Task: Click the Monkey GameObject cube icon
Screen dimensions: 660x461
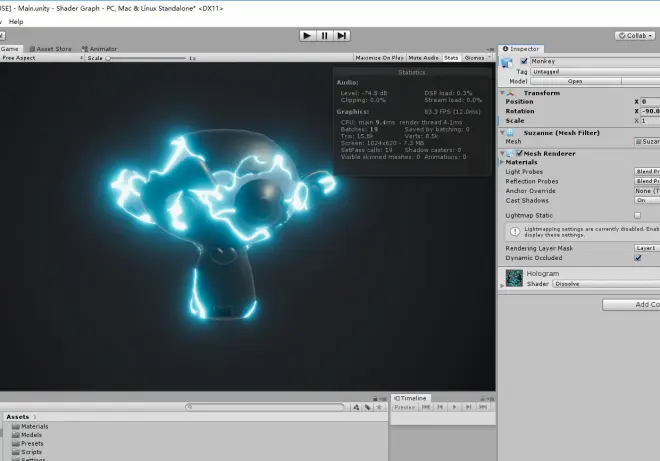Action: tap(507, 63)
